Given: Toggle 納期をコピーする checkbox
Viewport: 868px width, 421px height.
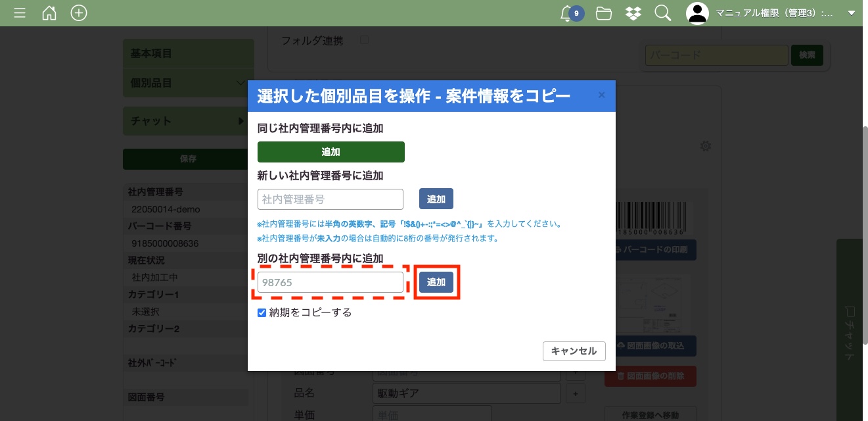Looking at the screenshot, I should [262, 313].
